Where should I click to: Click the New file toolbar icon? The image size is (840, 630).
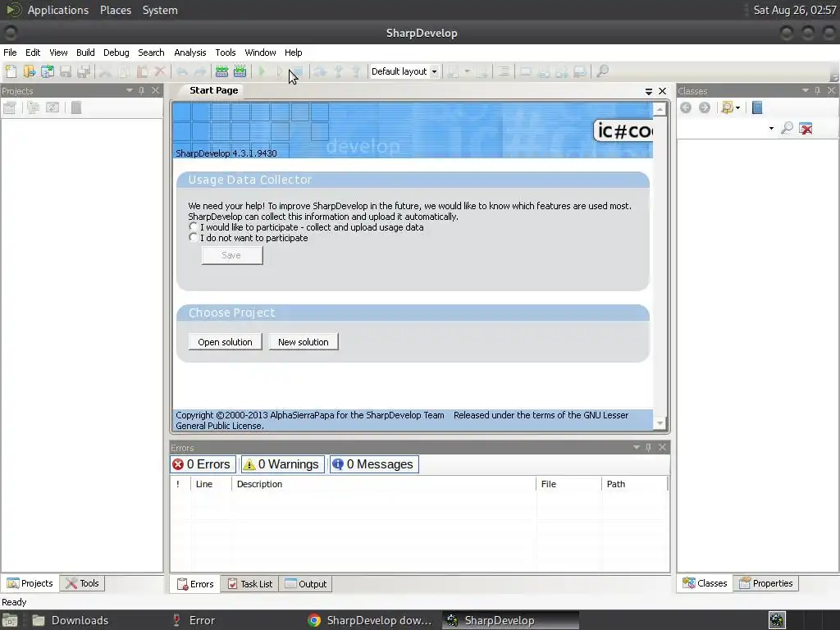click(x=11, y=71)
